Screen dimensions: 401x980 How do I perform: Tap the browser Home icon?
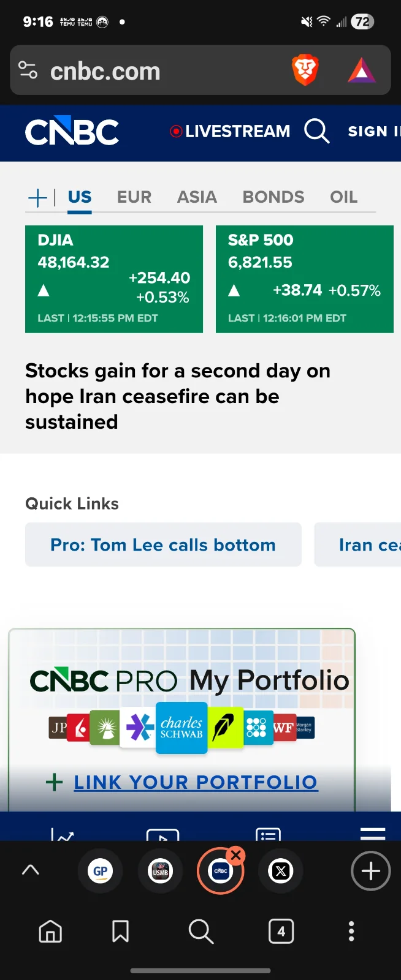50,932
